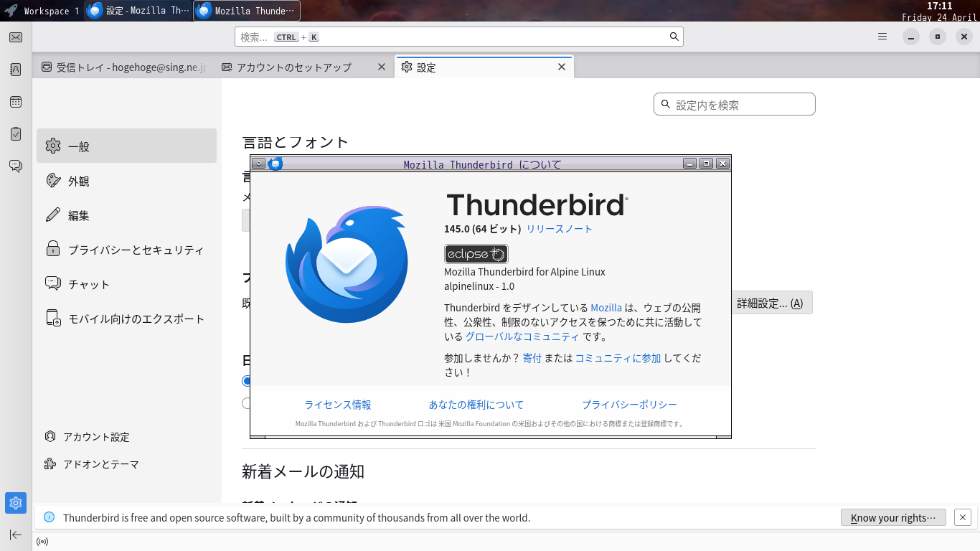This screenshot has height=551, width=980.
Task: Open the Mail space envelope icon
Action: 16,37
